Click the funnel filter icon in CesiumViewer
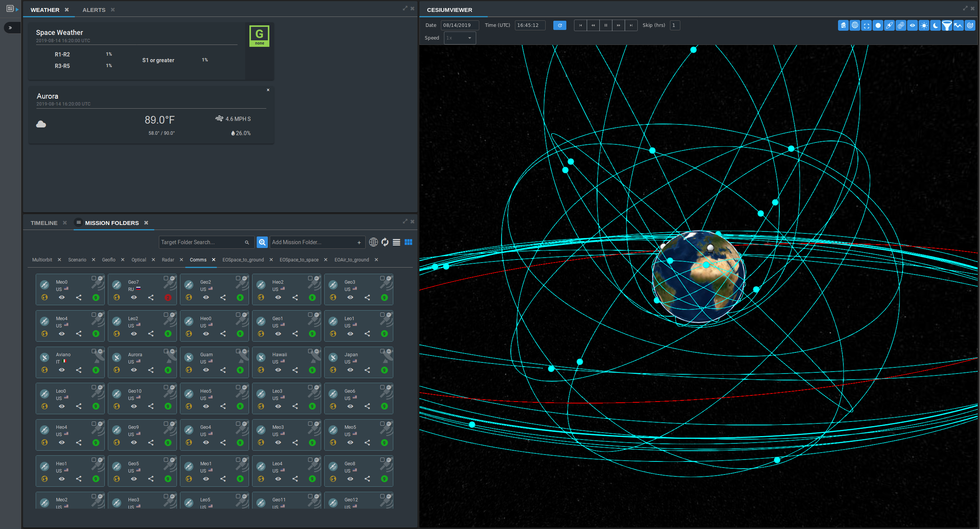Image resolution: width=980 pixels, height=529 pixels. (x=947, y=26)
